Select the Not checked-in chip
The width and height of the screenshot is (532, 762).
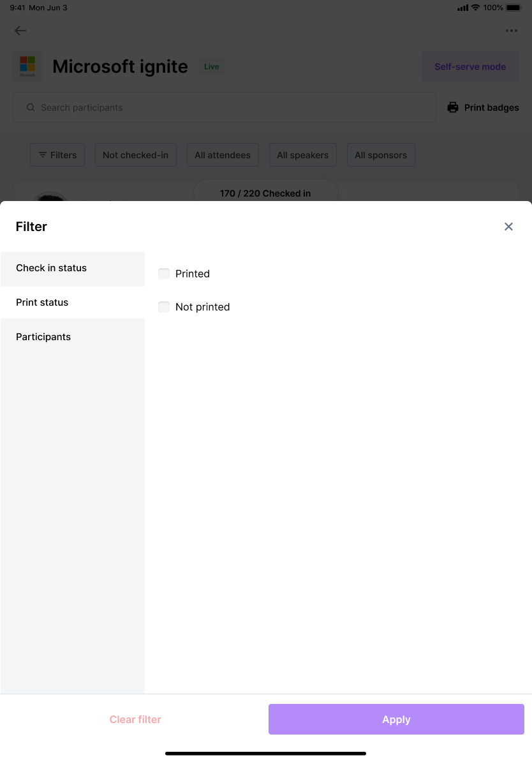tap(135, 155)
